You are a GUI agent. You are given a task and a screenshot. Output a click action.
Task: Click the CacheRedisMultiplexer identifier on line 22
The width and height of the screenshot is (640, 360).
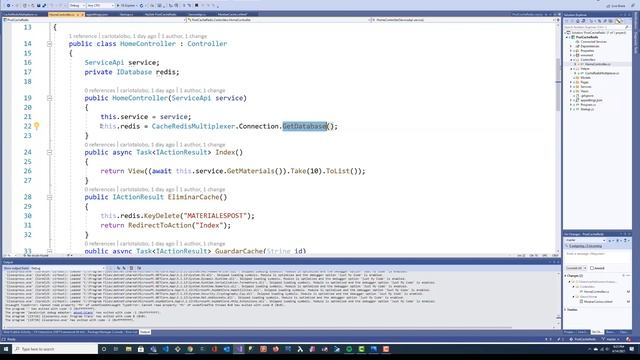(193, 126)
